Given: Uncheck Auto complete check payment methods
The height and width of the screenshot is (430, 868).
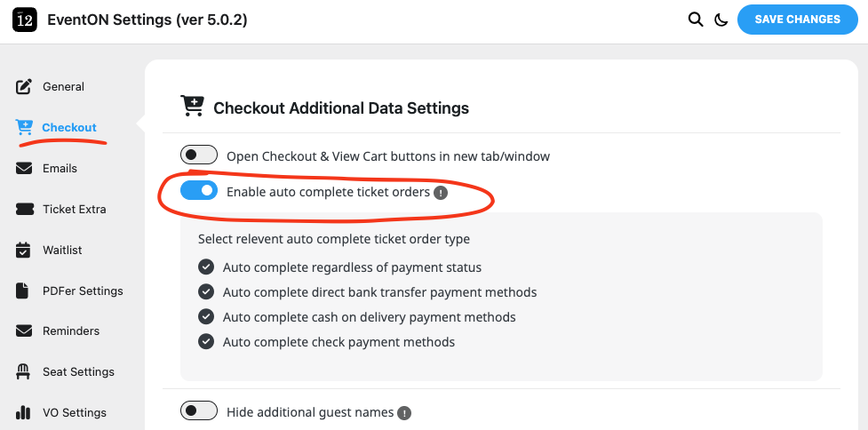Looking at the screenshot, I should pos(206,342).
